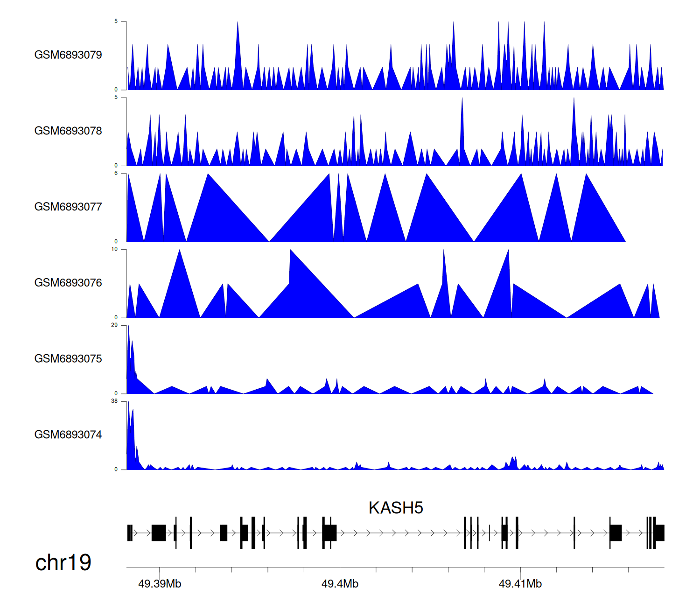
Task: Click the chr19 chromosome label
Action: [x=63, y=563]
